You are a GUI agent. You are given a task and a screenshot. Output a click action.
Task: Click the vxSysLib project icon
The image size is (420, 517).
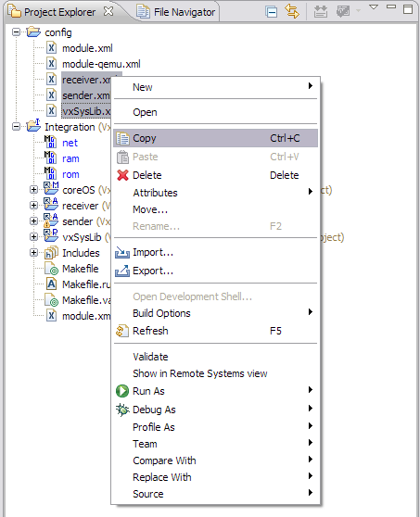pos(51,235)
